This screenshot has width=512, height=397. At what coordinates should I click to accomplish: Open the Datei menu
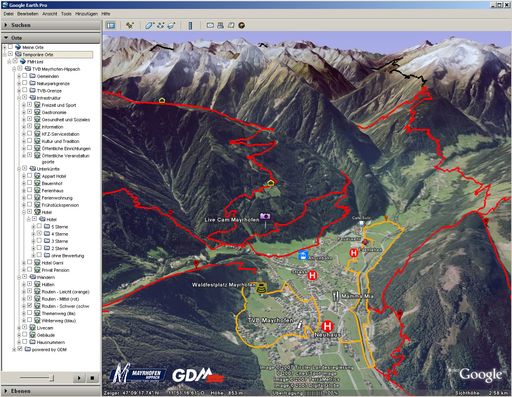click(x=8, y=14)
